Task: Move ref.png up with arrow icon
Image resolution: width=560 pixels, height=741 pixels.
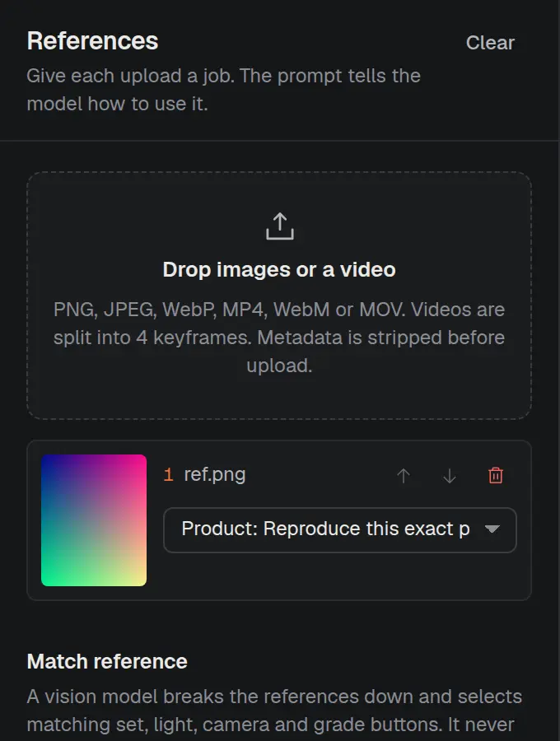Action: 403,475
